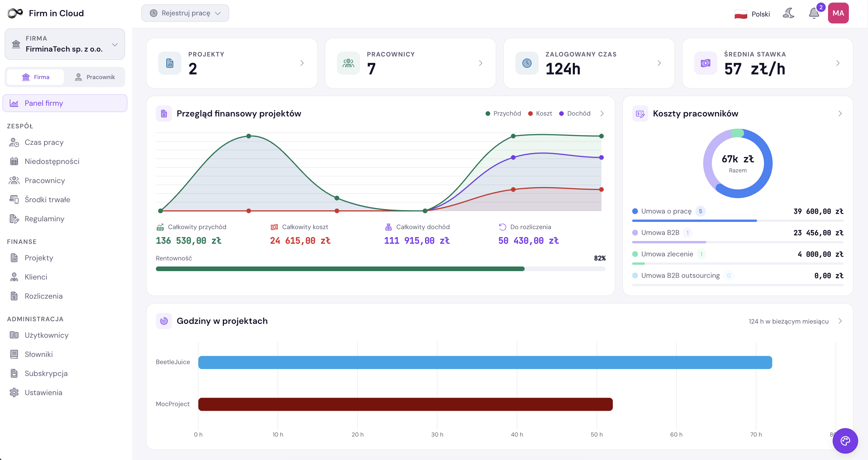Click the Godziny w projektach header icon

pos(164,321)
